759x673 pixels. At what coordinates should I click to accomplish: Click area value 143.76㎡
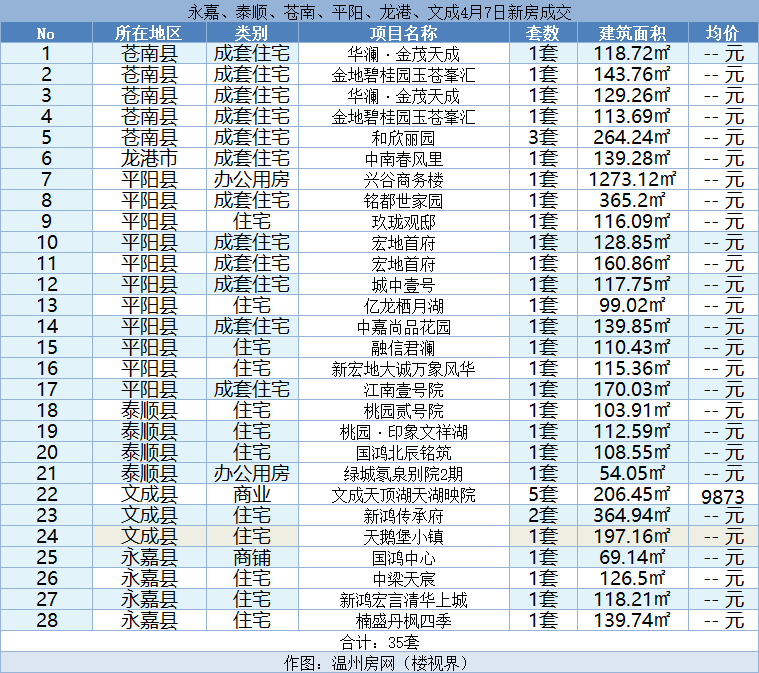click(632, 75)
